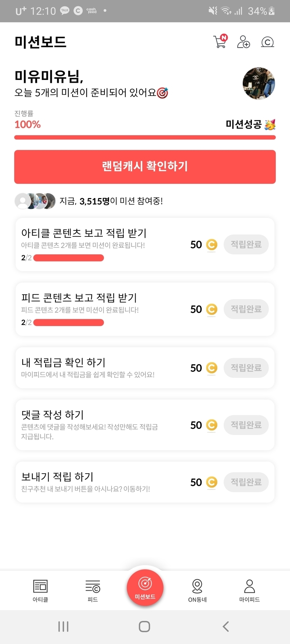This screenshot has width=290, height=644.
Task: Go to the ON동네 tab
Action: point(197,590)
